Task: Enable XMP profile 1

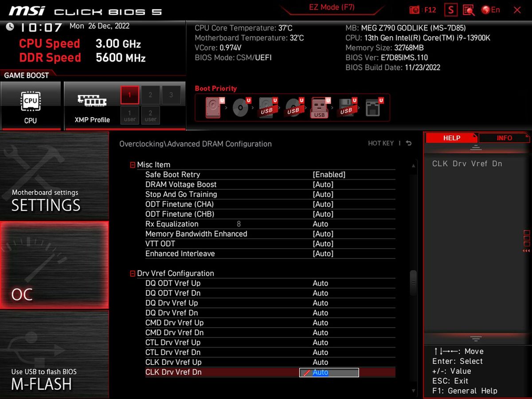Action: click(130, 95)
